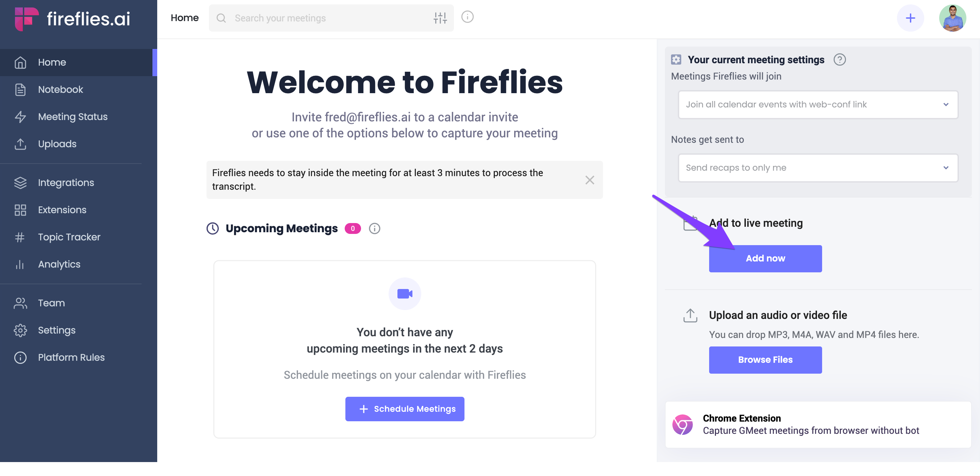Click the fireflies.ai logo
This screenshot has width=980, height=476.
tap(72, 19)
